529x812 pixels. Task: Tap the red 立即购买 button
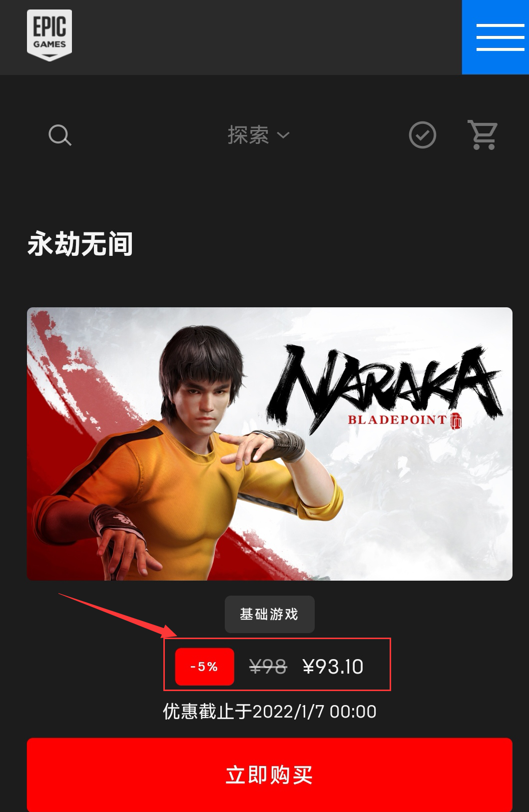[270, 775]
